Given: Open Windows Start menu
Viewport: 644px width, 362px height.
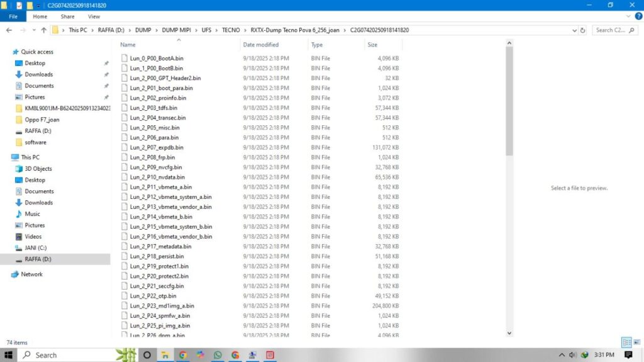Looking at the screenshot, I should pos(8,354).
